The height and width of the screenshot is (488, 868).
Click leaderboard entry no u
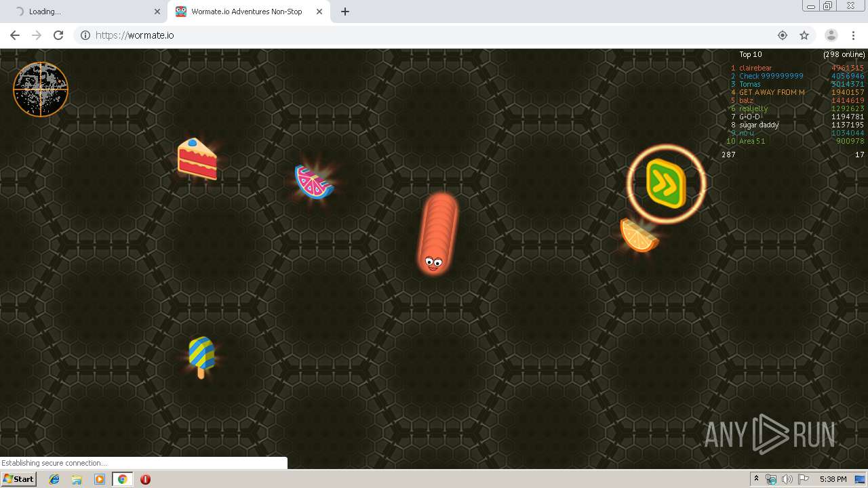[747, 133]
